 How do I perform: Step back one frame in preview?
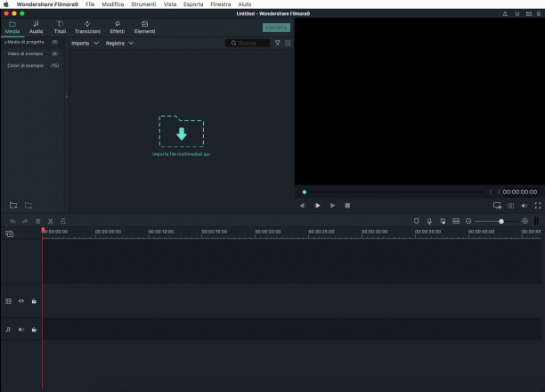303,206
